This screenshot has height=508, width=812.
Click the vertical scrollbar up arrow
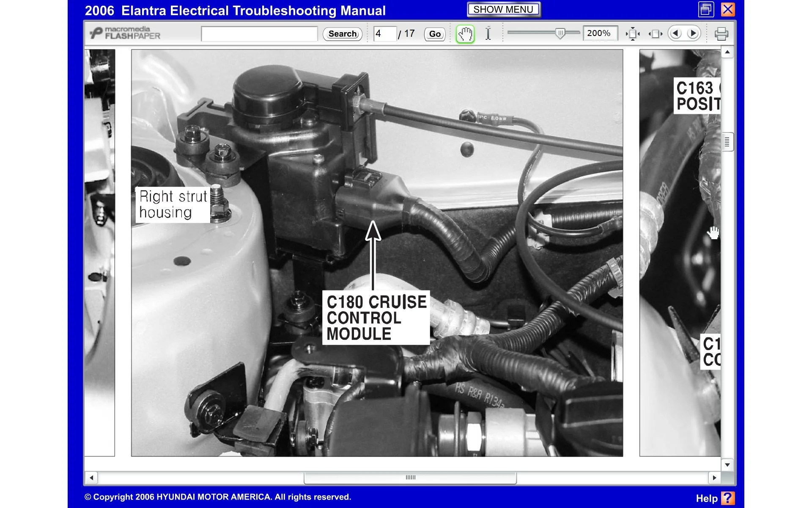coord(727,52)
